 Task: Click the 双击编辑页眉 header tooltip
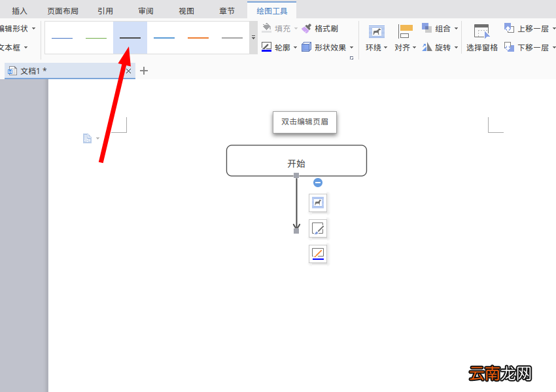click(x=305, y=122)
